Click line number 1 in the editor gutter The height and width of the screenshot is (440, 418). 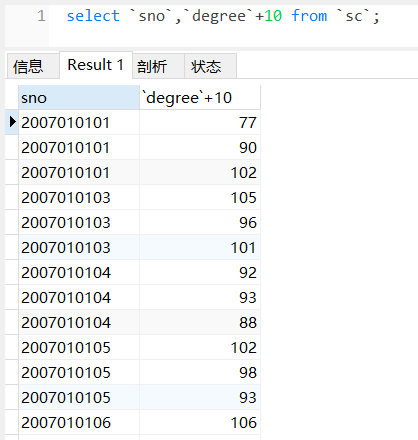click(x=41, y=16)
